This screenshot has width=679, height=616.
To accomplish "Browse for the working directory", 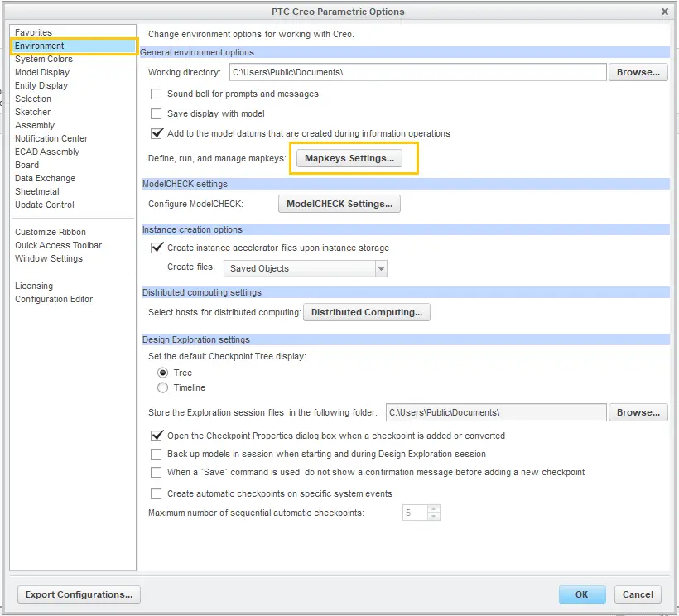I will [x=638, y=72].
